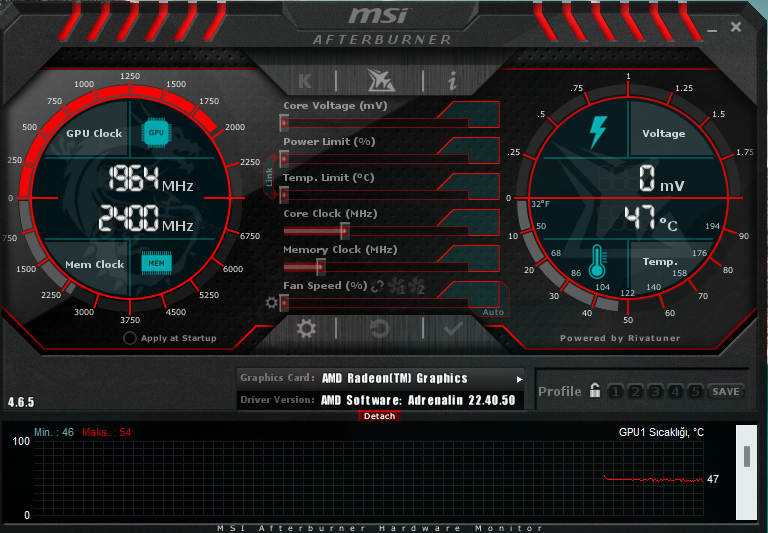Click the Core Voltage slider handle

pyautogui.click(x=284, y=123)
